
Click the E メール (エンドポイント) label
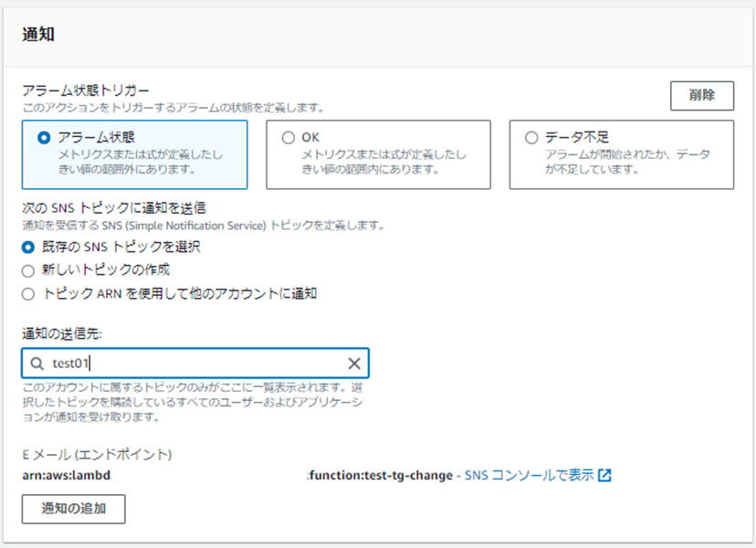(x=97, y=454)
